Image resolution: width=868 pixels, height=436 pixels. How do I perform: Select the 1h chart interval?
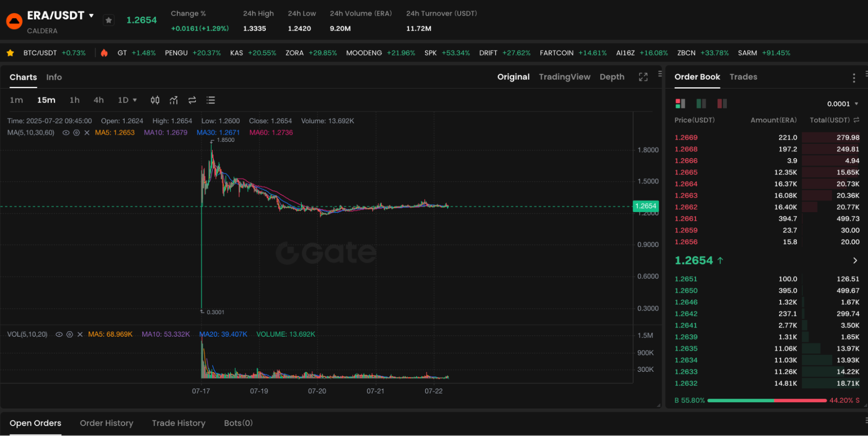point(75,100)
